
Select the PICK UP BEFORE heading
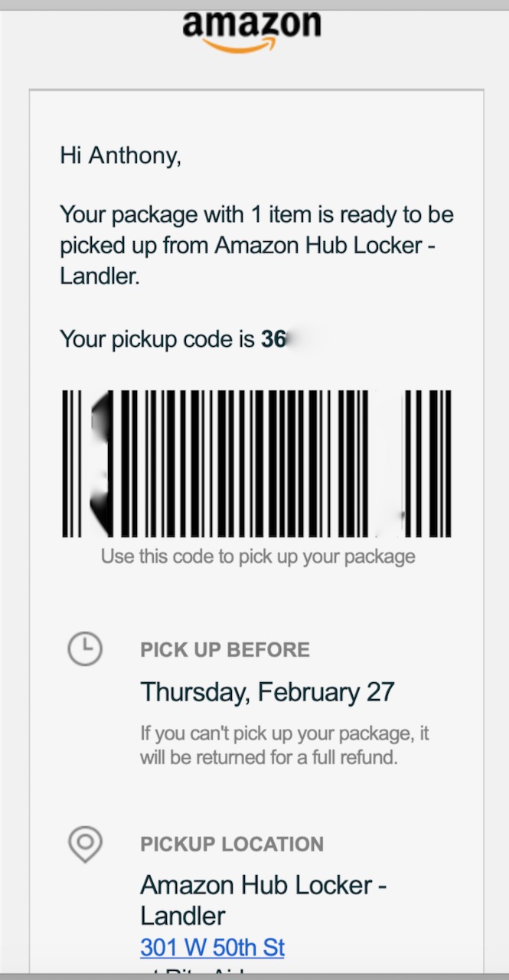pyautogui.click(x=225, y=650)
